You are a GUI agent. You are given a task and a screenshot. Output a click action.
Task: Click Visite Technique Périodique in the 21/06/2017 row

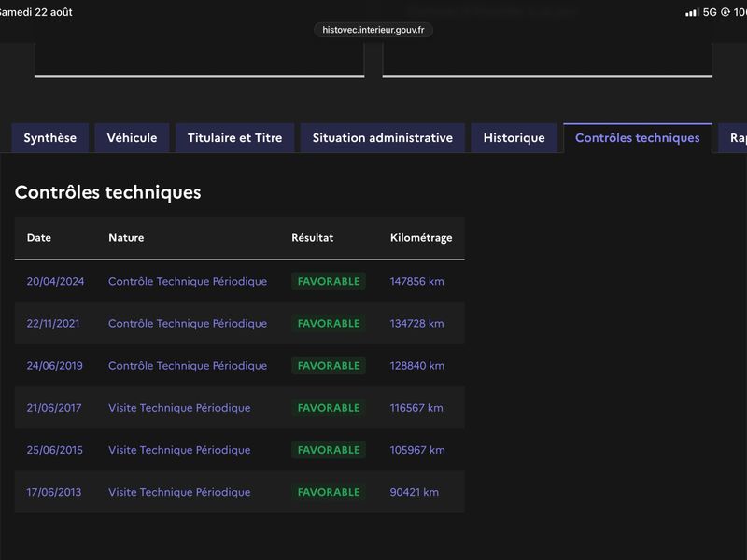click(179, 408)
